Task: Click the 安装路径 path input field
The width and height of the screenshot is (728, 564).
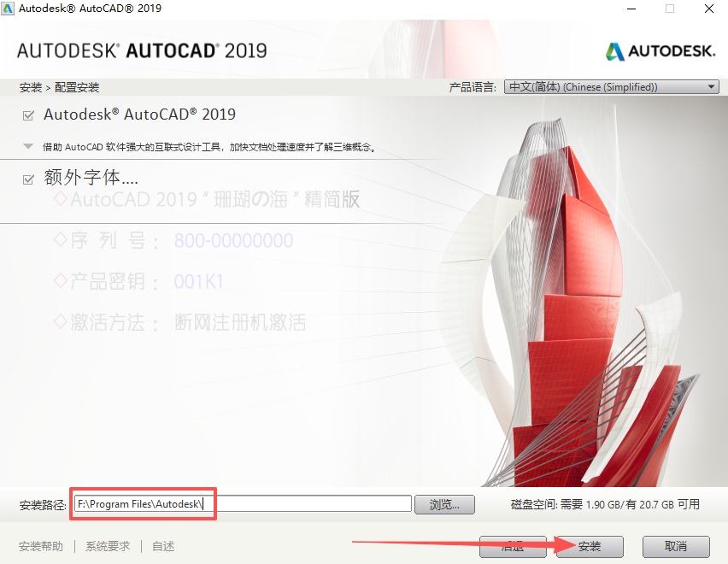Action: (x=243, y=503)
